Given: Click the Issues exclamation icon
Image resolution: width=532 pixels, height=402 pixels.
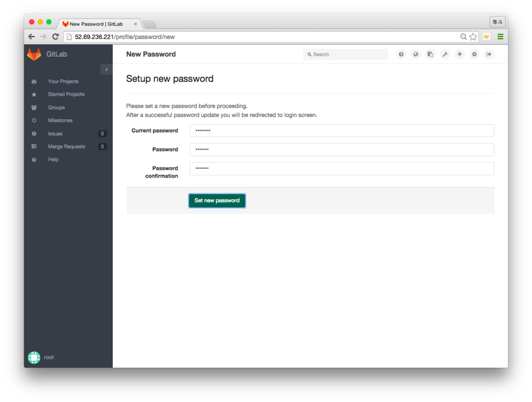Looking at the screenshot, I should (x=34, y=133).
